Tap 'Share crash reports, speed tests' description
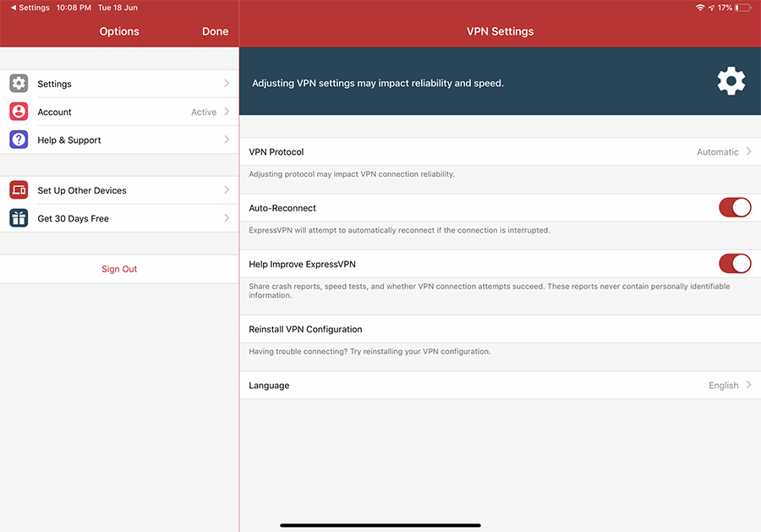The width and height of the screenshot is (761, 532). [490, 291]
